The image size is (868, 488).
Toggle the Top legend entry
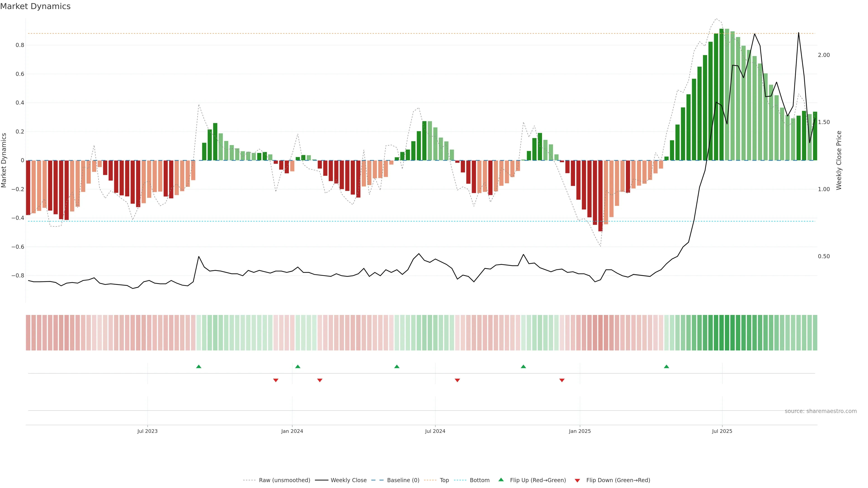coord(444,480)
